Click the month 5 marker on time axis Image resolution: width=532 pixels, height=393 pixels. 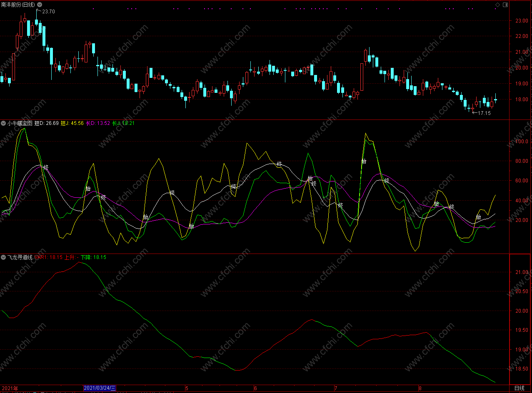[186, 388]
